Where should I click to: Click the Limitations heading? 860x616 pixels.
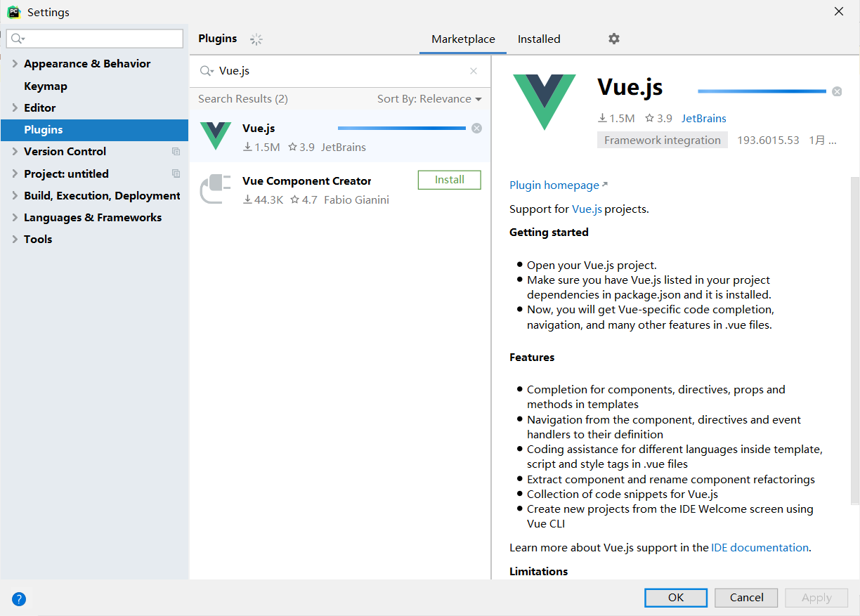(x=538, y=572)
